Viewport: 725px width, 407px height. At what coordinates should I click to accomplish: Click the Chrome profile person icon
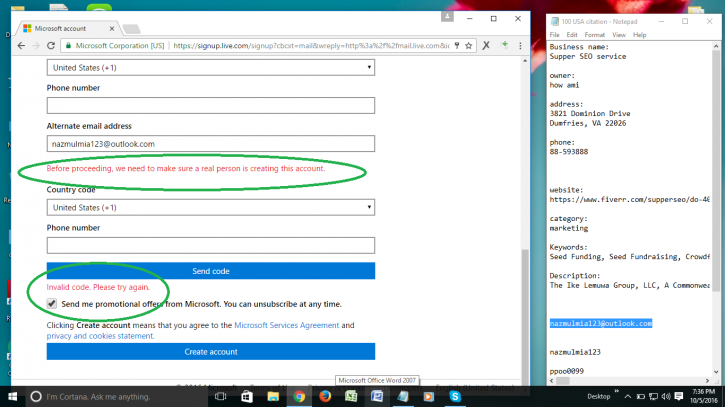447,17
